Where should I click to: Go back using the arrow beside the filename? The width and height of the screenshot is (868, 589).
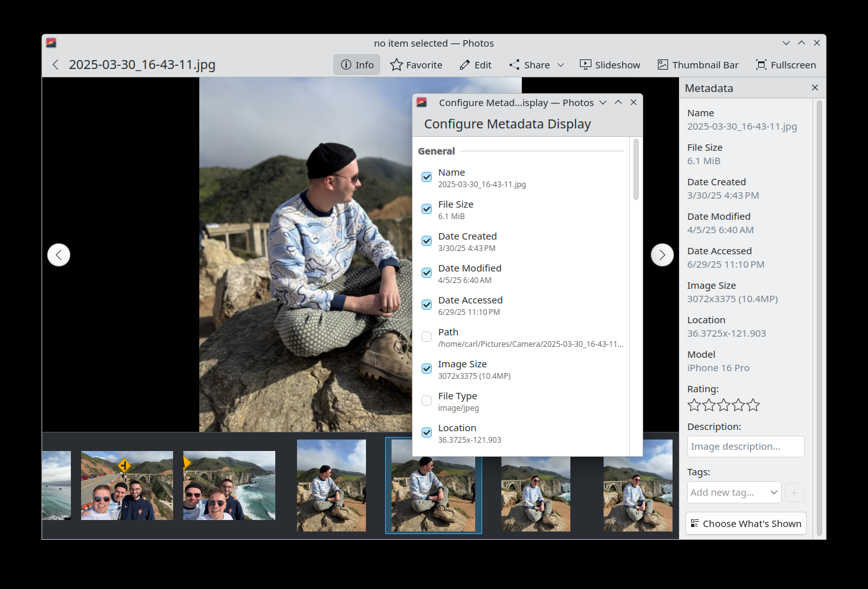point(56,65)
